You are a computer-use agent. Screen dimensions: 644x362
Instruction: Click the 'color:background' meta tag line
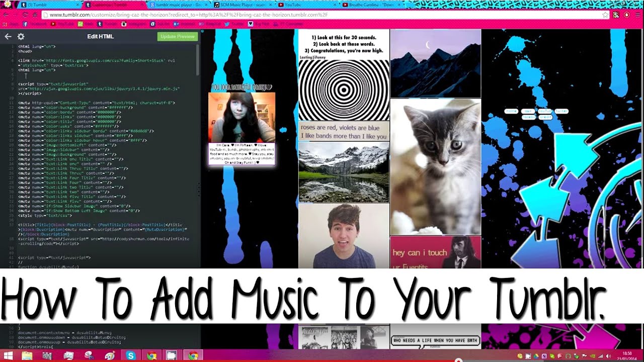click(x=75, y=107)
